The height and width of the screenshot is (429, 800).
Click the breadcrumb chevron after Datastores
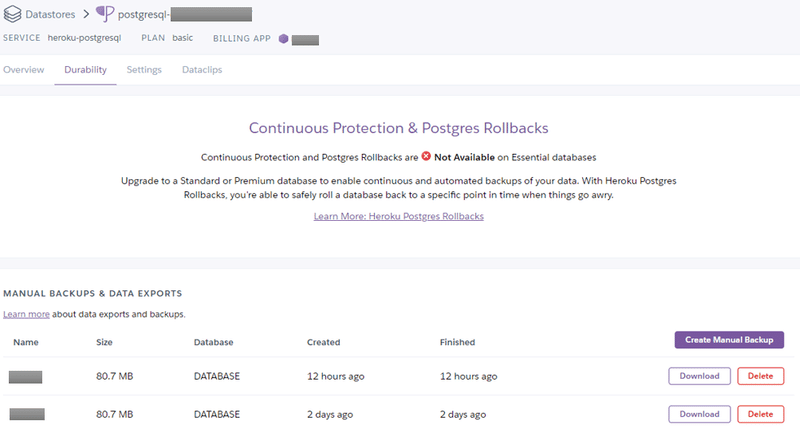coord(86,15)
